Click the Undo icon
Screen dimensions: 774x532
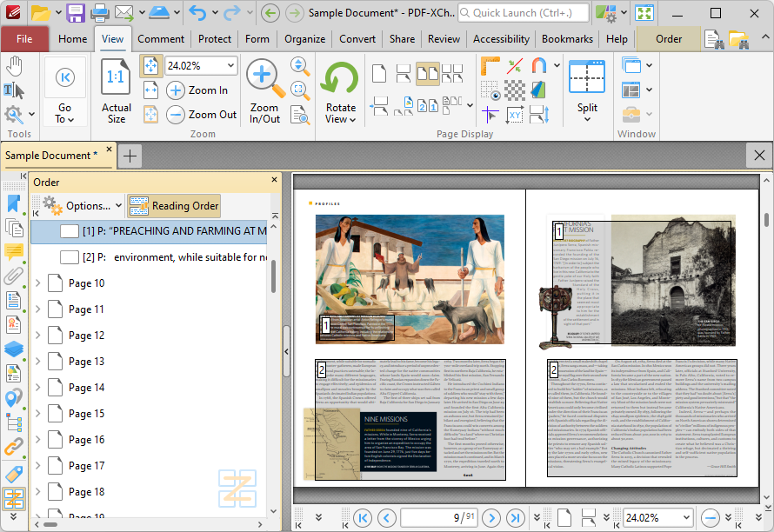click(x=198, y=13)
